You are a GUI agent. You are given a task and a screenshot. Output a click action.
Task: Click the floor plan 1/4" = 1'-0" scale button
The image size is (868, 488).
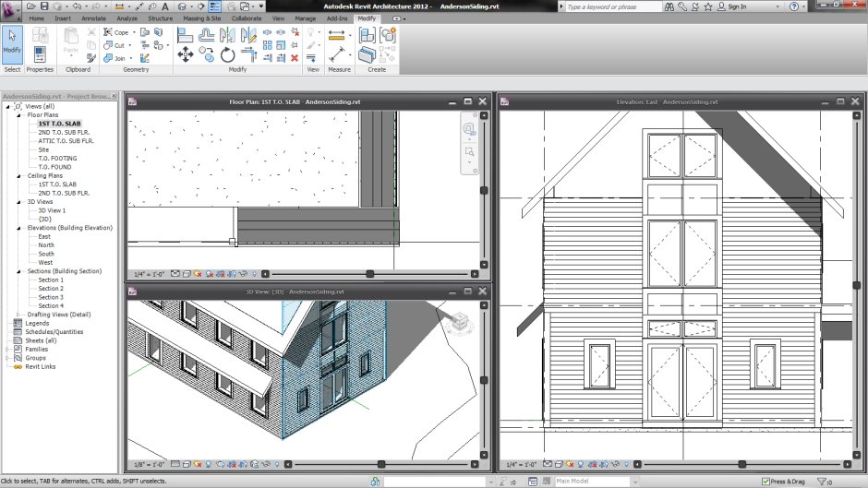[x=149, y=274]
